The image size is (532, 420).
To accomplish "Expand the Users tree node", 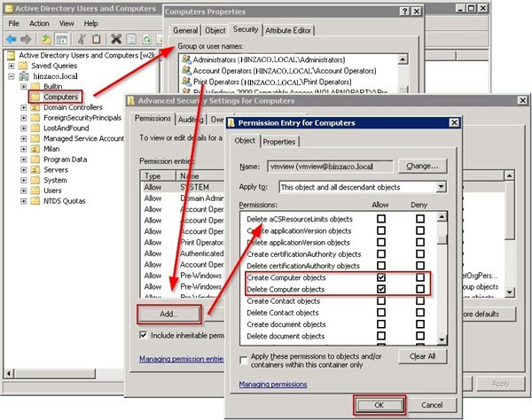I will pos(24,190).
